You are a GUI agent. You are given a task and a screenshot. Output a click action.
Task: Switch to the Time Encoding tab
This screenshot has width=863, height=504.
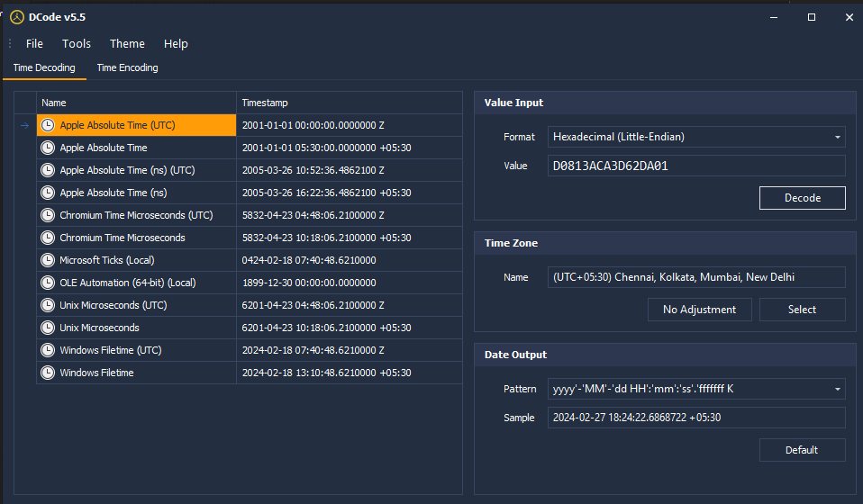[127, 67]
